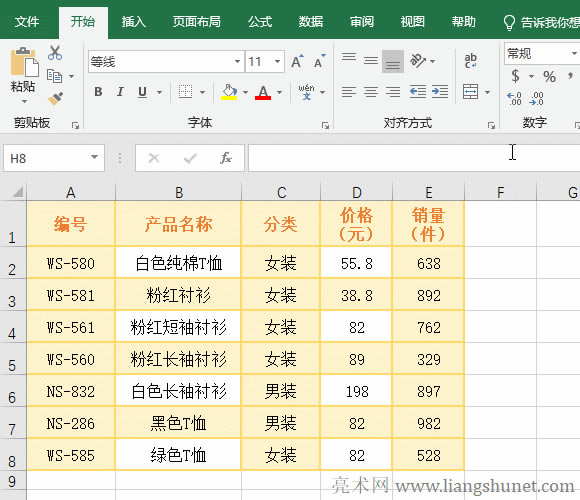Screen dimensions: 580x500
Task: Expand borders dropdown arrow
Action: coord(203,92)
